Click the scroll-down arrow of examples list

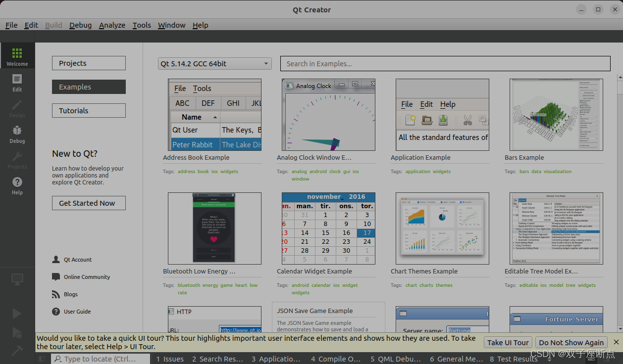click(x=620, y=329)
